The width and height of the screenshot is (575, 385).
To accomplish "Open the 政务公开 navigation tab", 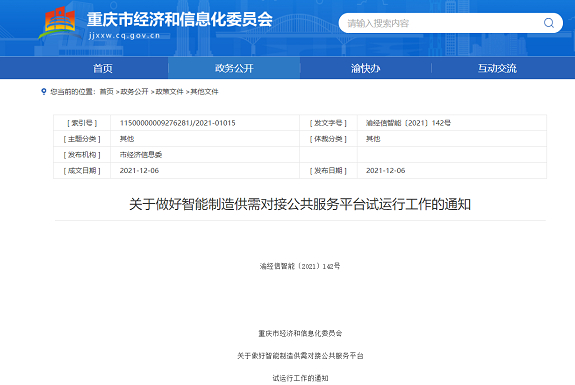I will tap(234, 68).
